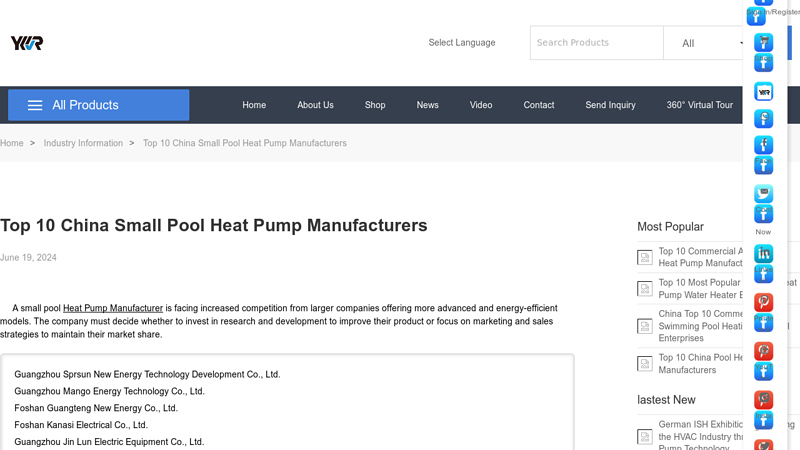Click the article title heading
This screenshot has height=450, width=800.
pos(214,226)
